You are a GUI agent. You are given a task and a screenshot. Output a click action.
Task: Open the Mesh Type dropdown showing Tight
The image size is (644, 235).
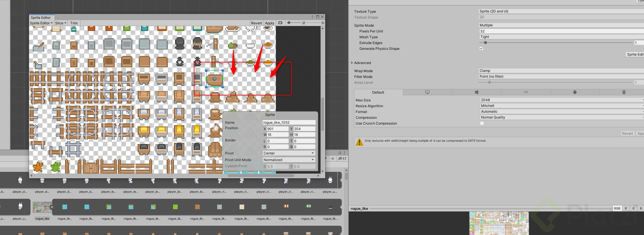[x=561, y=37]
